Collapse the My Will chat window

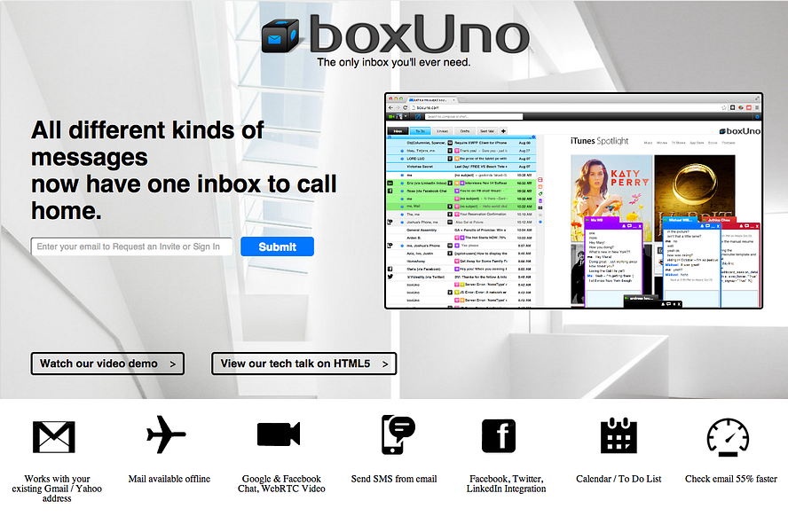(634, 227)
